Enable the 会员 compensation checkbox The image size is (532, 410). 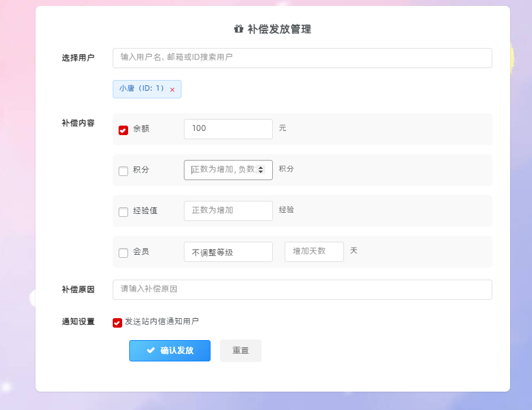(x=123, y=252)
